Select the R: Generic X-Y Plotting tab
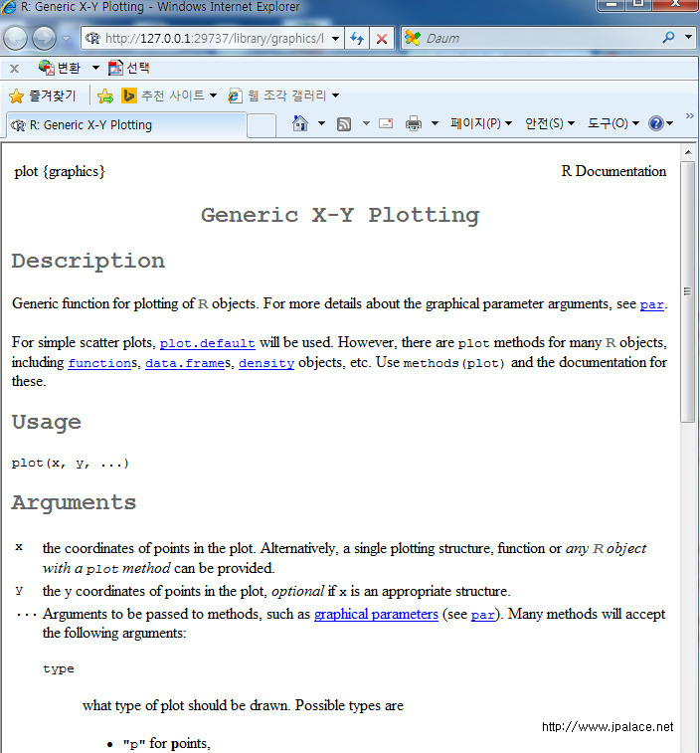700x753 pixels. coord(126,125)
